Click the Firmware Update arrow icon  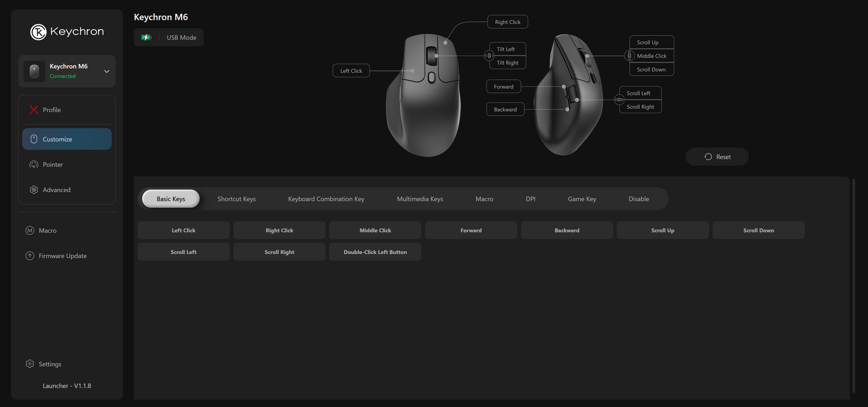click(30, 256)
